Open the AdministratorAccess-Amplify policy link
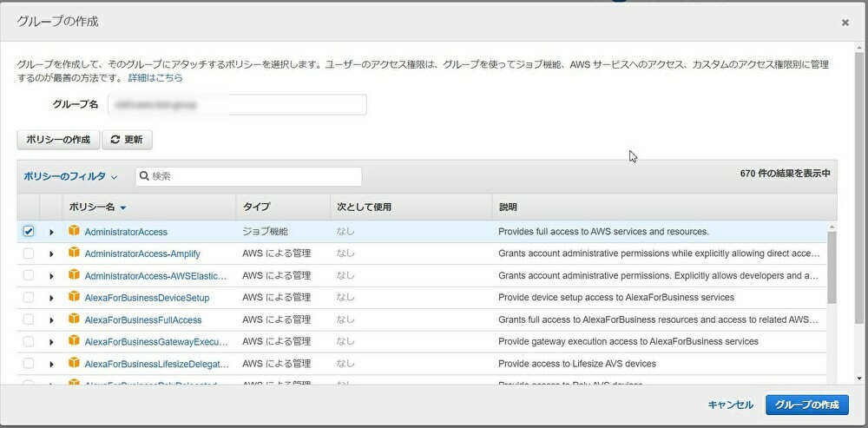 [x=142, y=254]
